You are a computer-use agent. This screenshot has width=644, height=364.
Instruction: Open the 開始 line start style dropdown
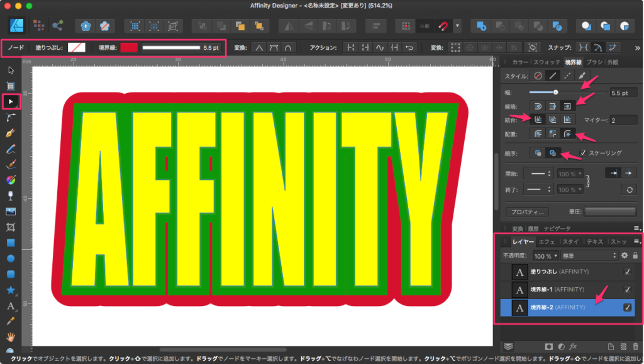(539, 173)
